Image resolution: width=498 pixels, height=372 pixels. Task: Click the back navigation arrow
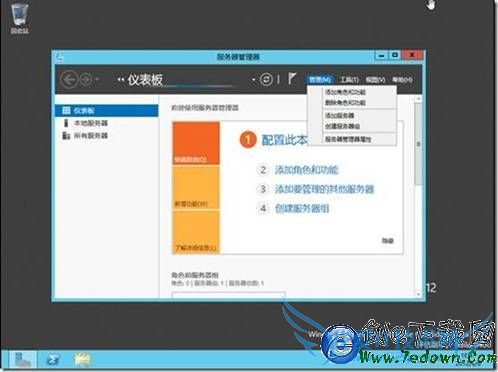click(69, 80)
